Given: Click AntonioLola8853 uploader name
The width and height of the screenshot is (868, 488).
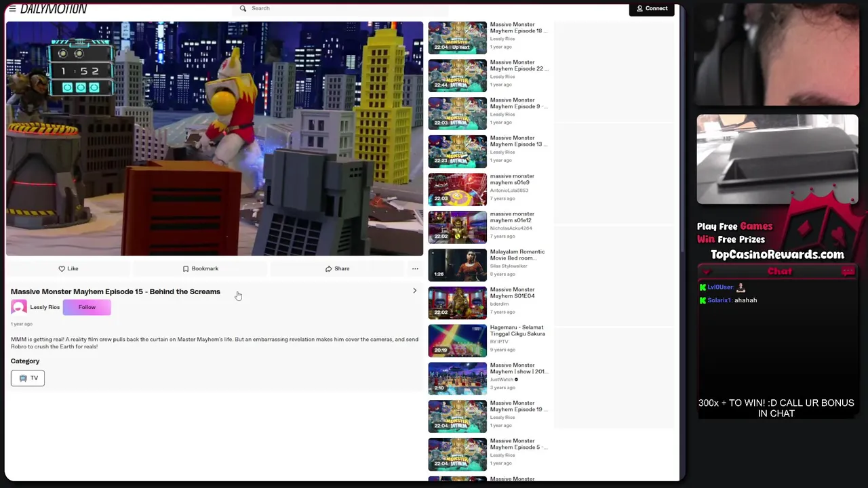Looking at the screenshot, I should click(509, 190).
